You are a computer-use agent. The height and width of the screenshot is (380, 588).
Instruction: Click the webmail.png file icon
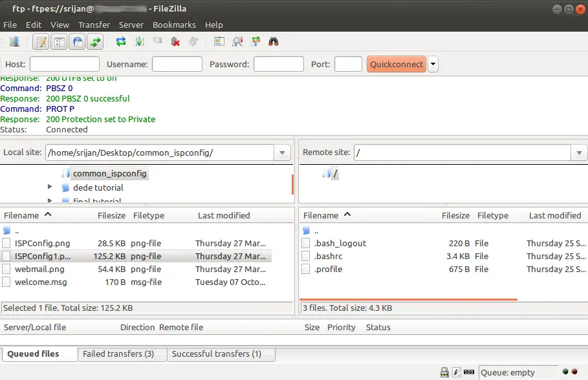[x=6, y=269]
